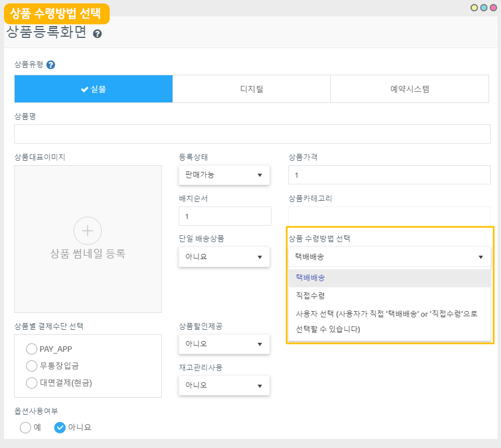Click the yellow circle window button

(474, 7)
